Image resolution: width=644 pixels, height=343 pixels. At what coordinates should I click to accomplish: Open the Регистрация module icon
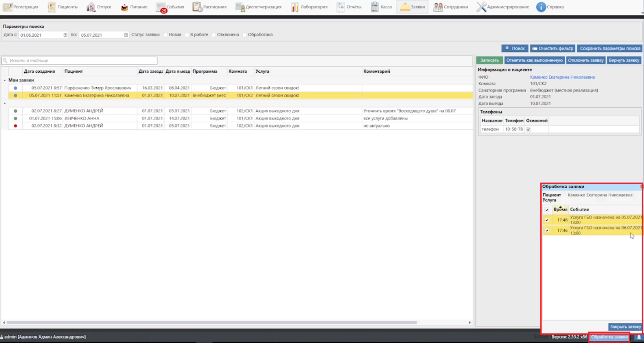7,7
